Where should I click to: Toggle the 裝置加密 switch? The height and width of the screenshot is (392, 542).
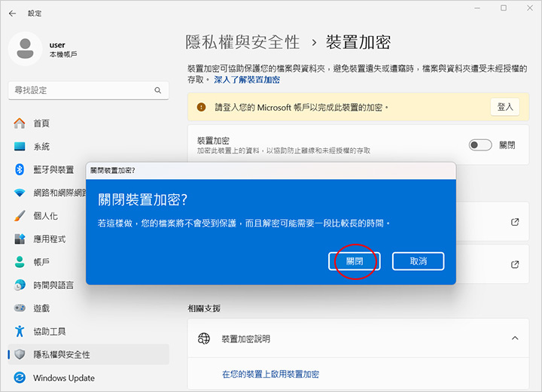coord(480,145)
